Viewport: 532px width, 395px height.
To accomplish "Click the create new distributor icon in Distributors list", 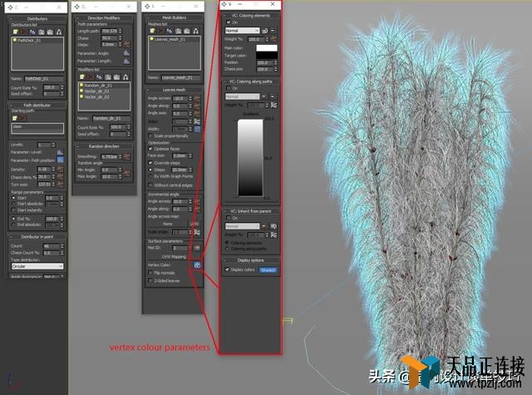I will pyautogui.click(x=15, y=32).
